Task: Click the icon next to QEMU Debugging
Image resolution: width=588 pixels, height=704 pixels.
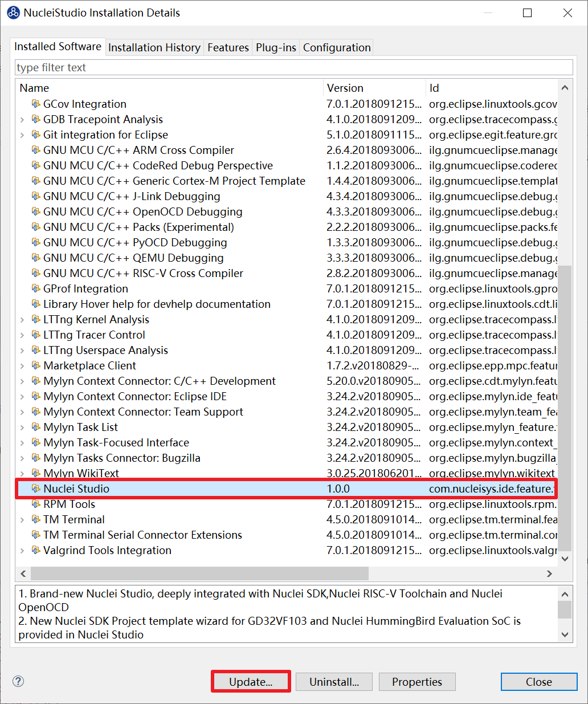Action: 36,258
